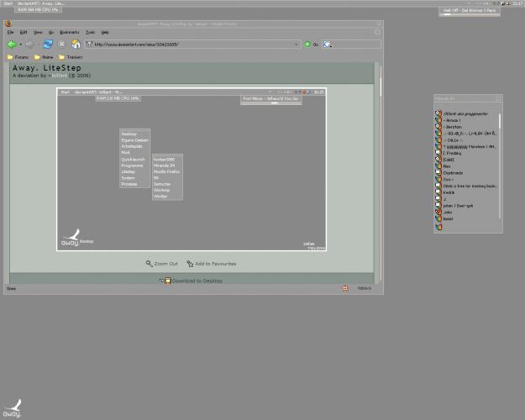Viewport: 525px width, 420px height.
Task: Click the Zoom Out magnifier icon
Action: tap(150, 264)
